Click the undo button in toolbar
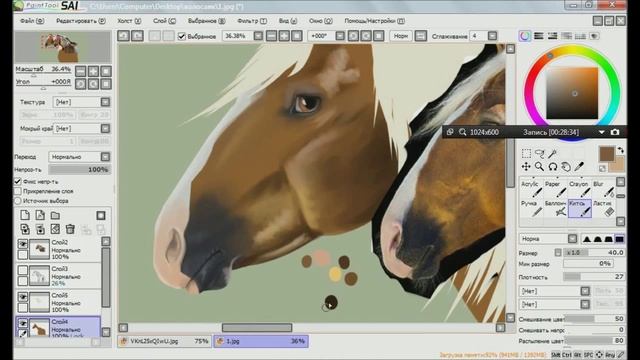The image size is (640, 360). tap(123, 36)
